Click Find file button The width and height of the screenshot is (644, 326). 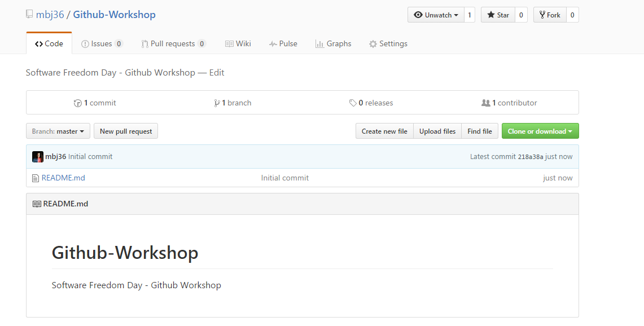[x=480, y=131]
